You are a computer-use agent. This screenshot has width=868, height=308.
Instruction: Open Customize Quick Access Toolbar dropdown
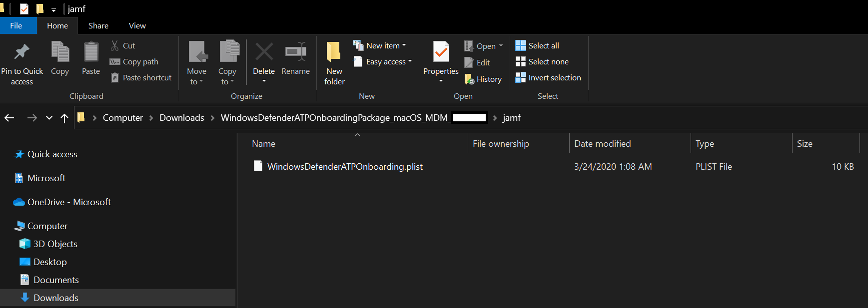pyautogui.click(x=53, y=9)
